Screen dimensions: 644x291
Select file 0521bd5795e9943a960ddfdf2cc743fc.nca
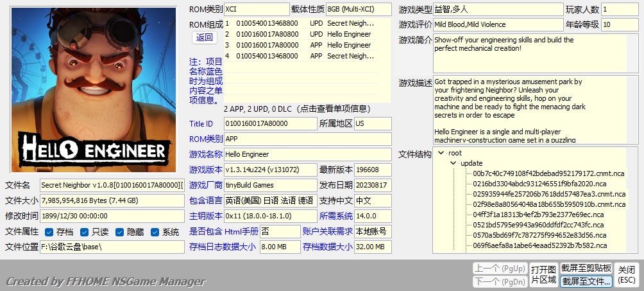point(538,225)
